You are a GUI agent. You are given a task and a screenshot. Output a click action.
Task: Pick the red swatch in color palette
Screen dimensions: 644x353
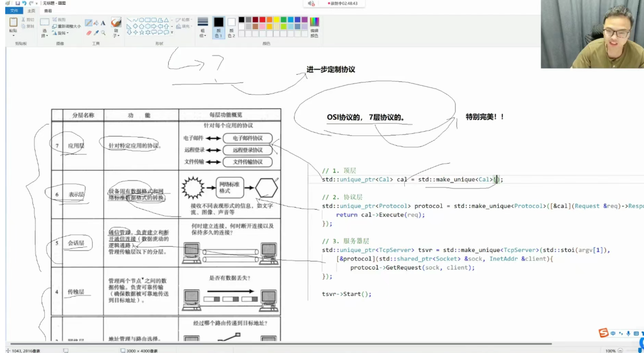point(262,20)
